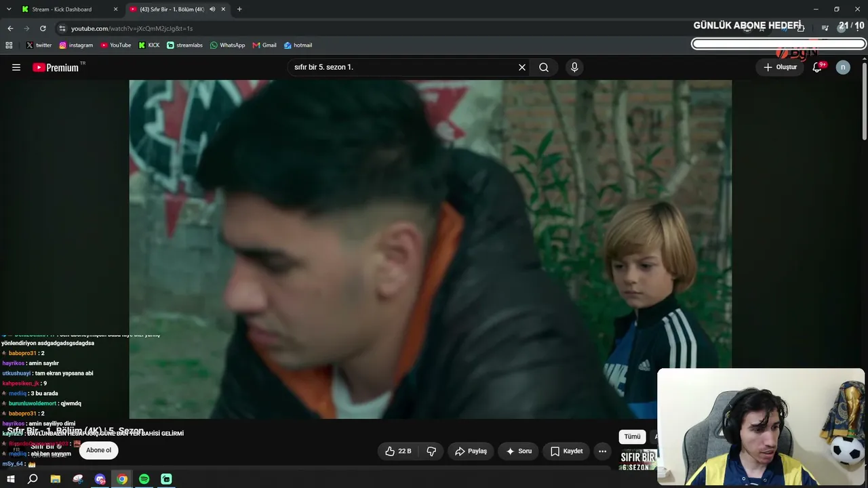The width and height of the screenshot is (868, 488).
Task: Mute the playing YouTube tab audio
Action: point(212,9)
